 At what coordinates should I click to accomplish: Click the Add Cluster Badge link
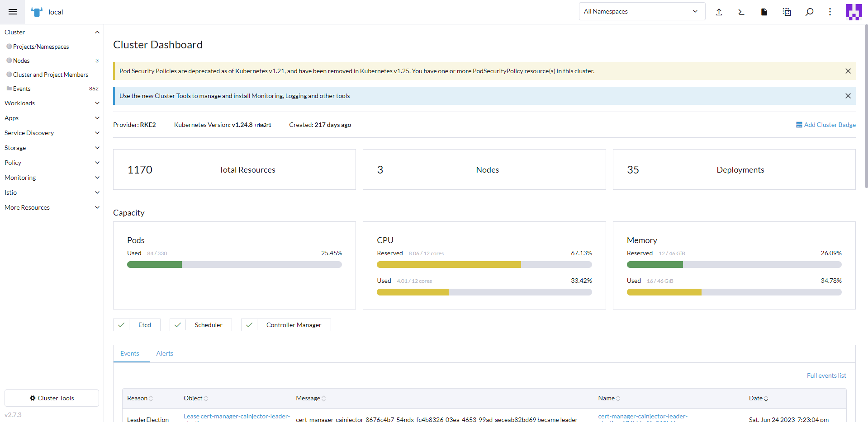click(826, 125)
